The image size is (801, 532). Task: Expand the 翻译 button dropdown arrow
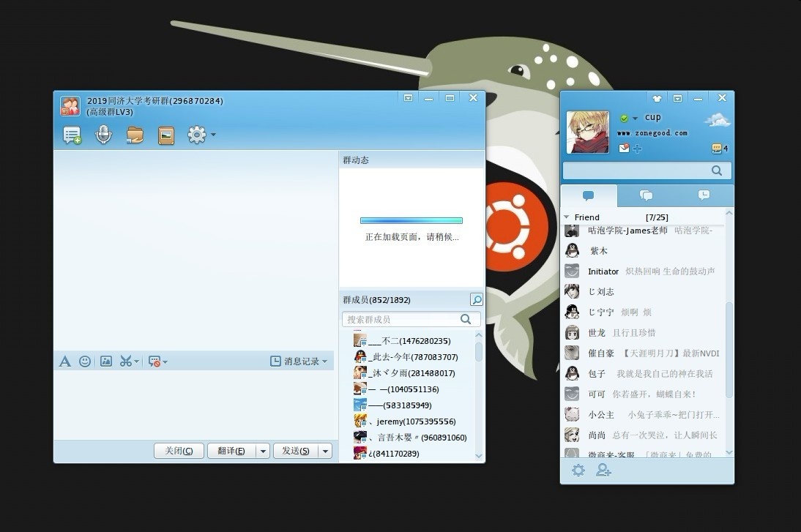click(x=263, y=451)
